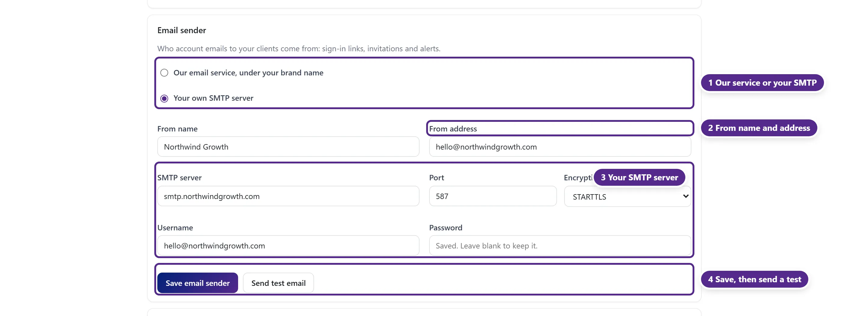The image size is (868, 316).
Task: Click Send test email button
Action: coord(278,283)
